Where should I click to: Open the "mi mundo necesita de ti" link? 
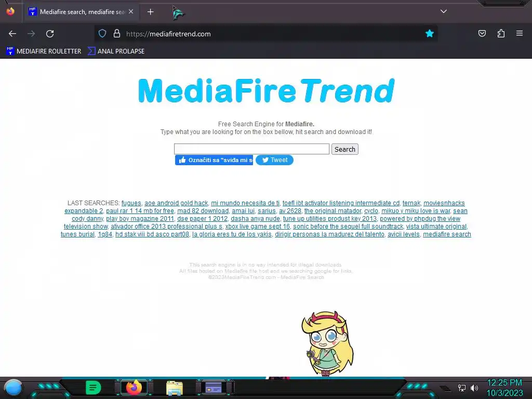245,203
